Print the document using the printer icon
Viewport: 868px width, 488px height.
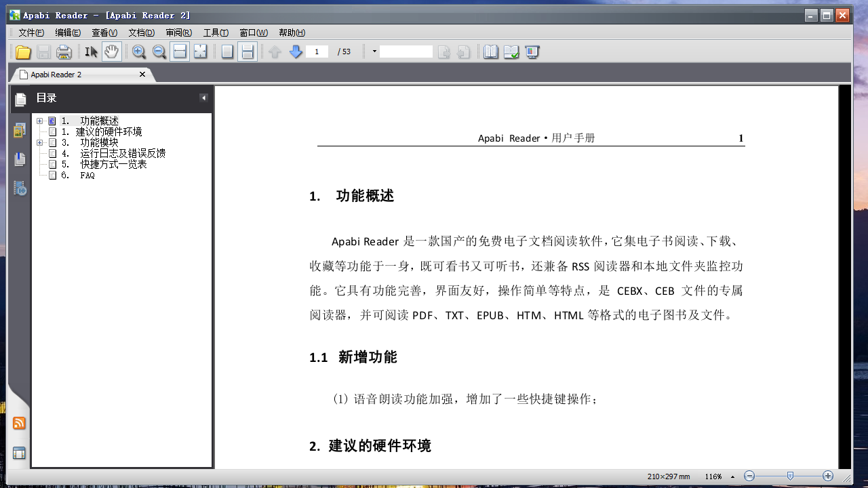[62, 52]
